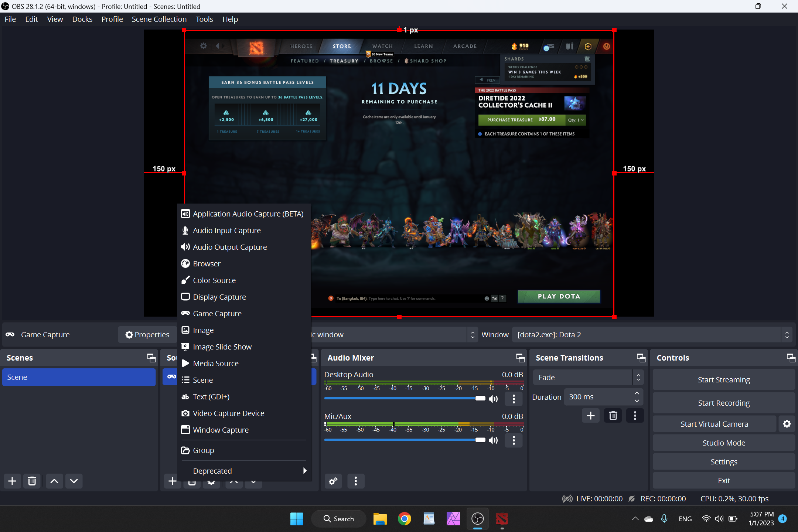Image resolution: width=798 pixels, height=532 pixels.
Task: Open the Tools menu
Action: coord(204,19)
